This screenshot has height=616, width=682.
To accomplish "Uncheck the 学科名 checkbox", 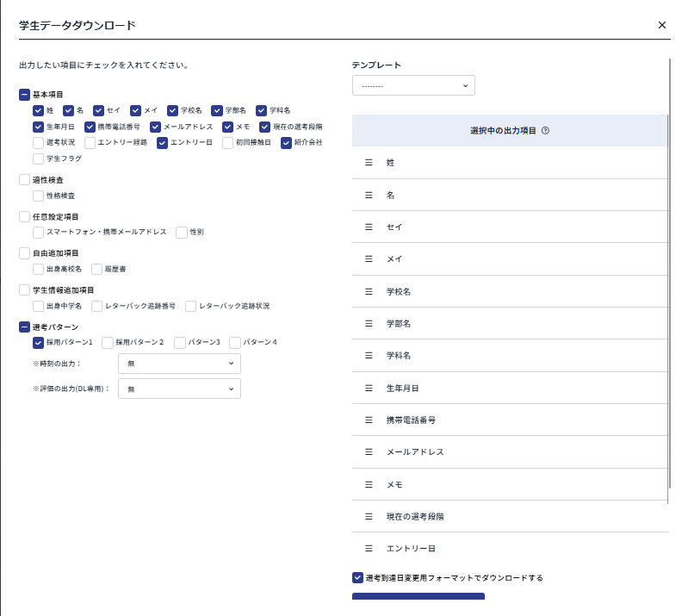I will pyautogui.click(x=261, y=110).
